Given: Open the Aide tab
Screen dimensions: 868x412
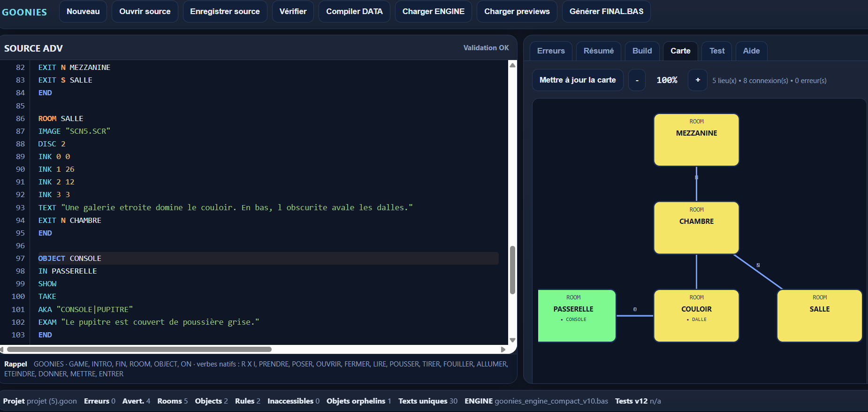Looking at the screenshot, I should coord(751,51).
